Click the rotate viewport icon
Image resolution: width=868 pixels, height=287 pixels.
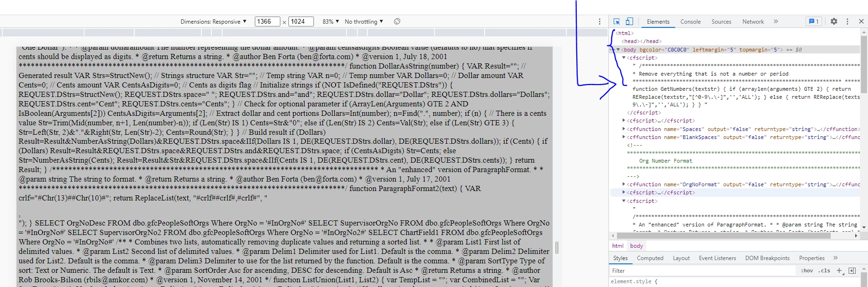tap(397, 21)
